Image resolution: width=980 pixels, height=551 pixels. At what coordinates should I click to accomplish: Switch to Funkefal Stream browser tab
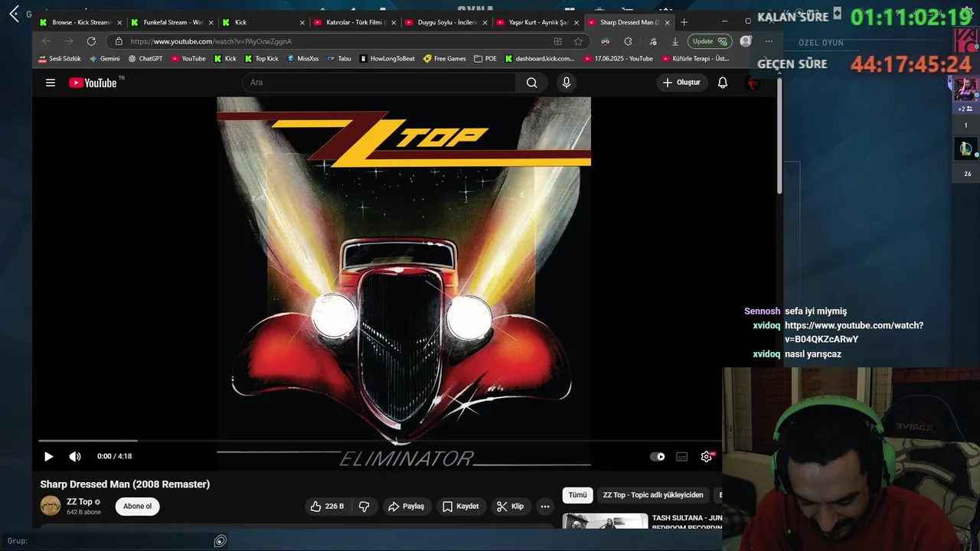pos(171,22)
